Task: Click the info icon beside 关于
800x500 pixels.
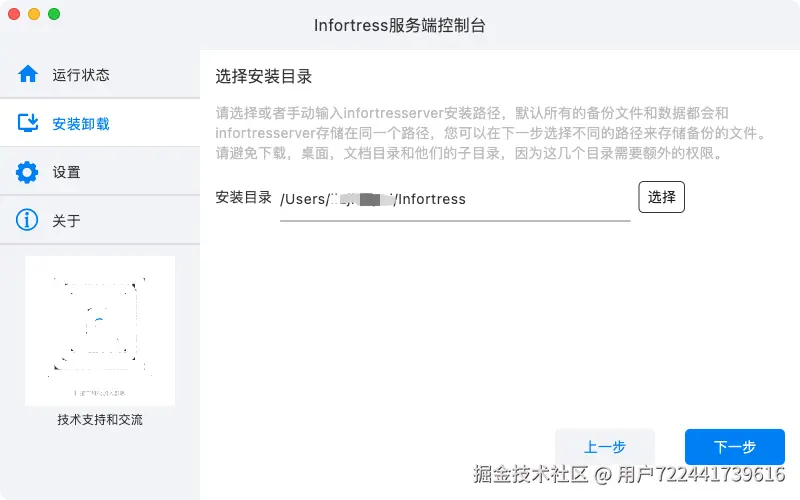Action: (27, 220)
